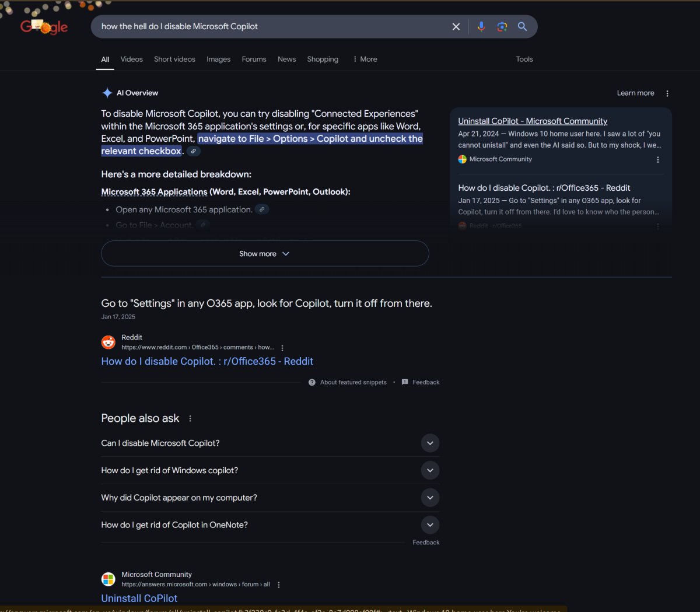
Task: Click About featured snippets link
Action: tap(353, 382)
